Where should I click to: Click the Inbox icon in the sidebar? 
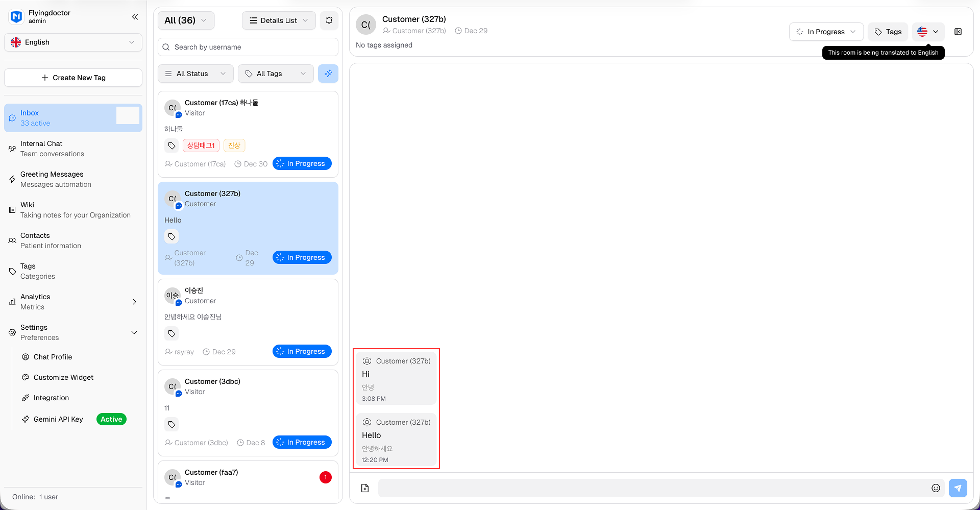[x=12, y=117]
